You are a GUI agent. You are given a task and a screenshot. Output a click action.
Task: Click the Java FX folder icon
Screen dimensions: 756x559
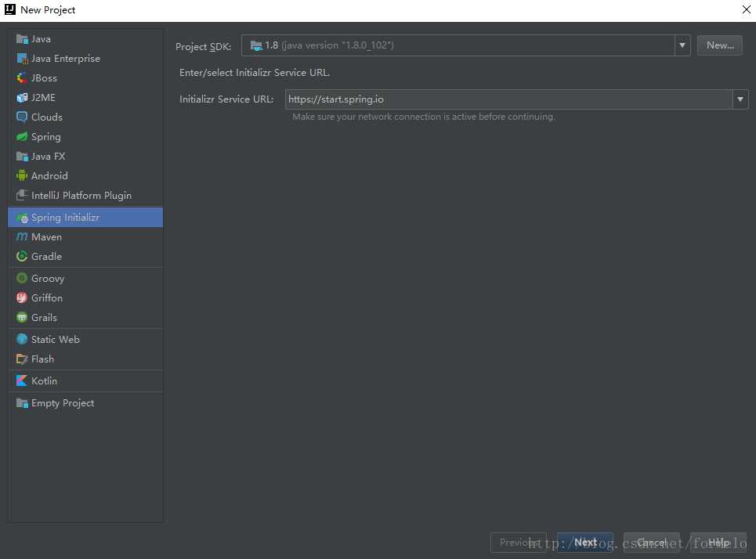[x=22, y=157]
